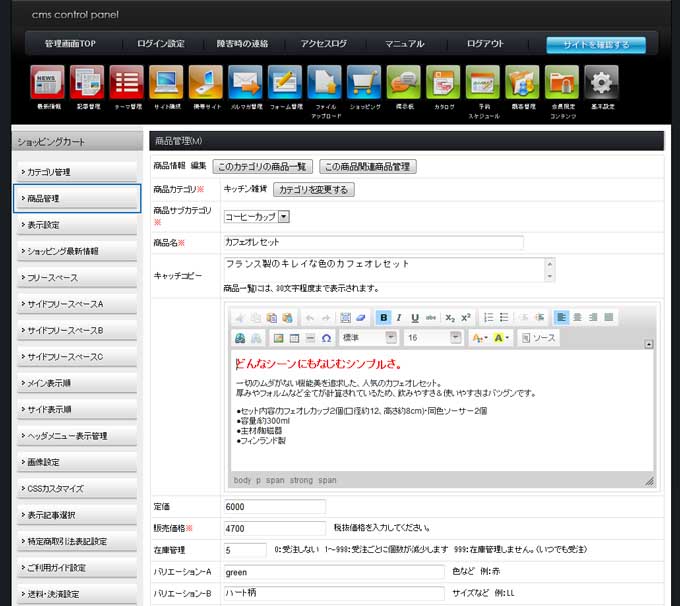Go to アクセスログ in the top menu
The image size is (680, 606).
(x=323, y=44)
